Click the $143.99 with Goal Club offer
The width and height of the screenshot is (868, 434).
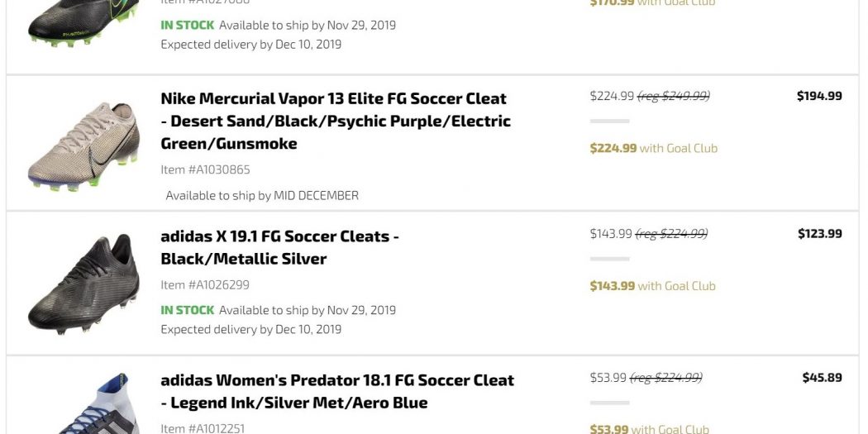(652, 286)
